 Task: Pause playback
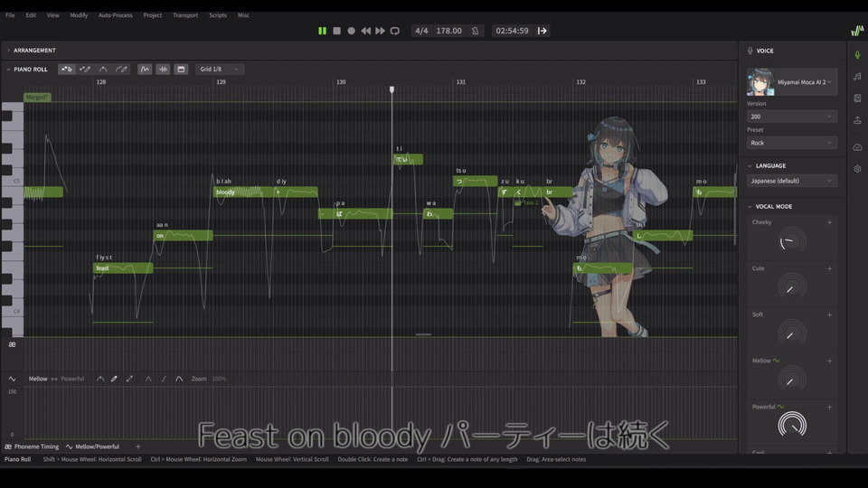(x=322, y=31)
